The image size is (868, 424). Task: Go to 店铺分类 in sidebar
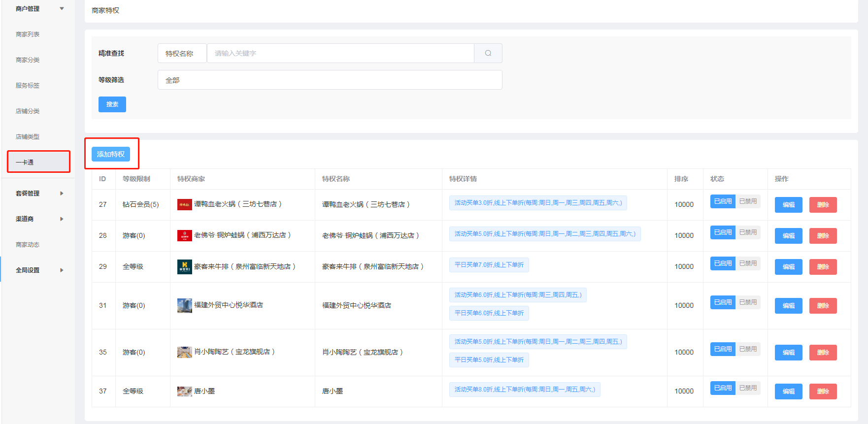pos(28,111)
